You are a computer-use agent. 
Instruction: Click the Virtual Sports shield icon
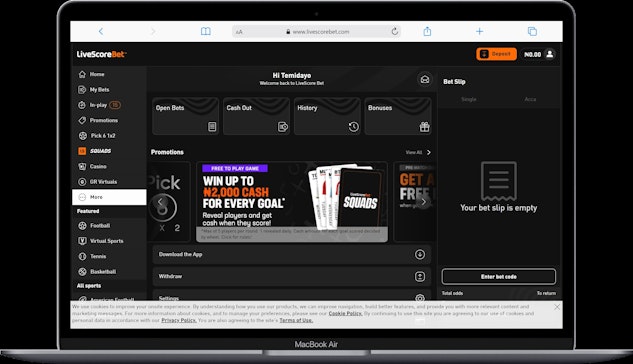point(82,241)
